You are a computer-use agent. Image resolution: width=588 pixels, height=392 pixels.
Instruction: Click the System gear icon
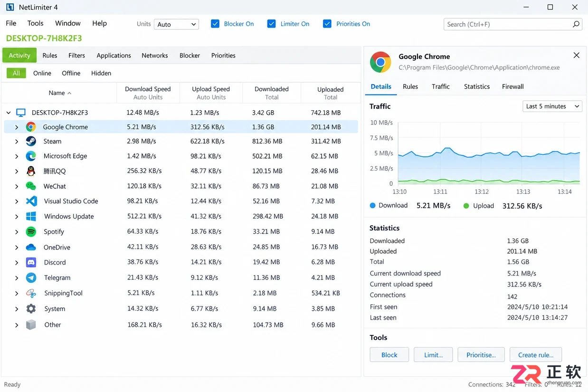(x=31, y=309)
